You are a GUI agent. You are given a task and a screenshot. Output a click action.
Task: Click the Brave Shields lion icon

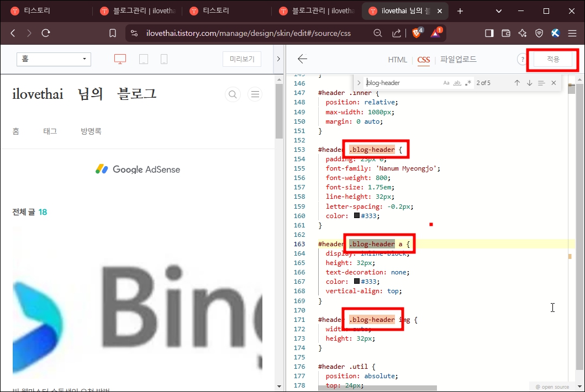[x=416, y=33]
